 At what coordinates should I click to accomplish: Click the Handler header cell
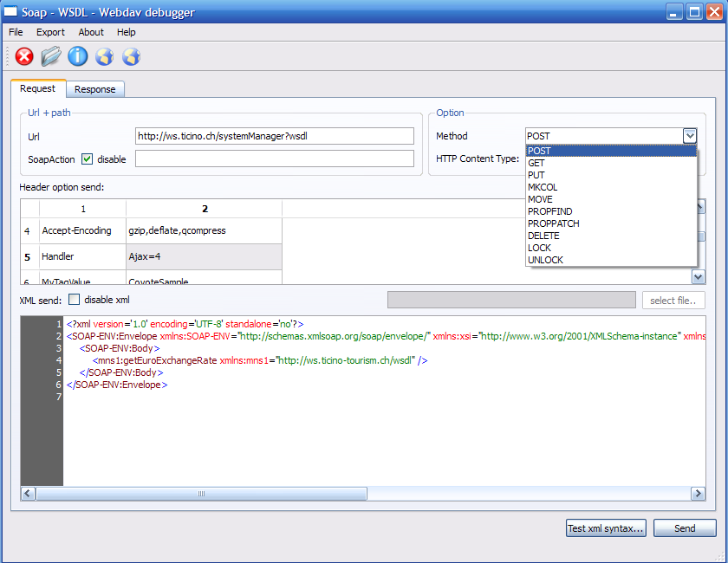point(82,256)
